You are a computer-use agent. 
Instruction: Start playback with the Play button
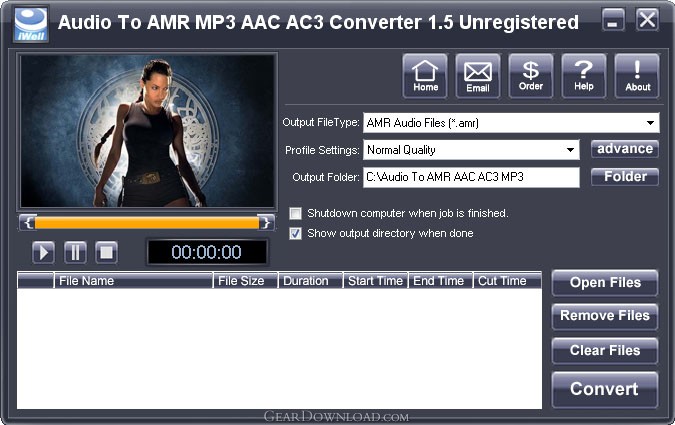point(43,252)
